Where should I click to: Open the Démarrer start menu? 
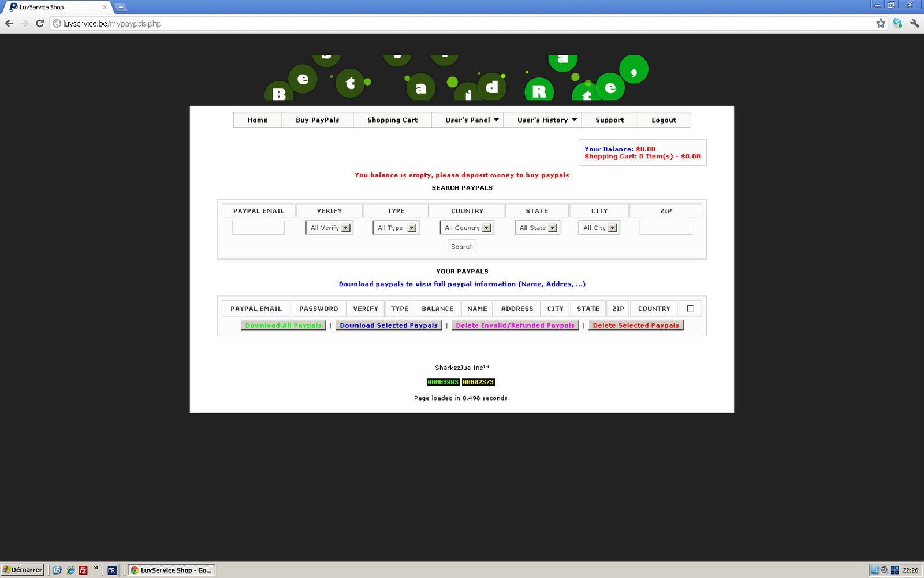(x=22, y=570)
